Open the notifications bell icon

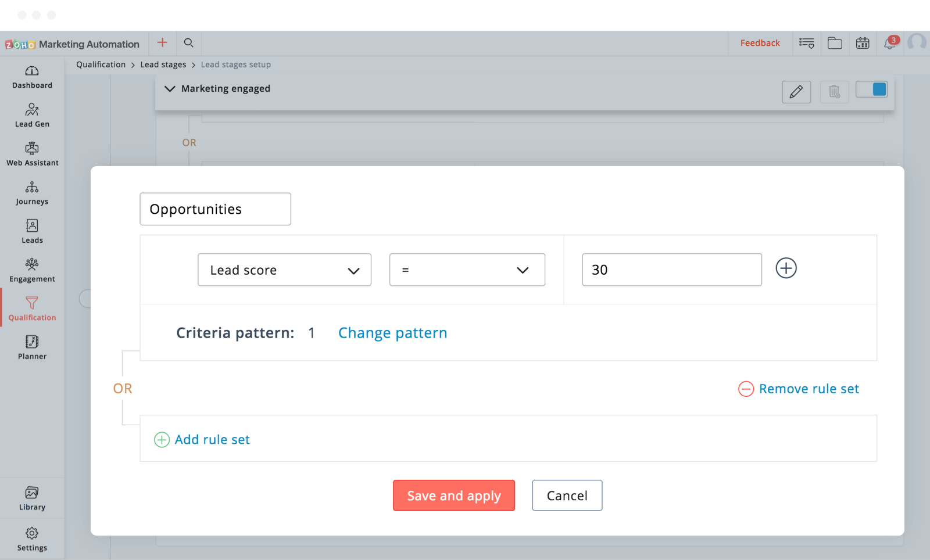(890, 43)
